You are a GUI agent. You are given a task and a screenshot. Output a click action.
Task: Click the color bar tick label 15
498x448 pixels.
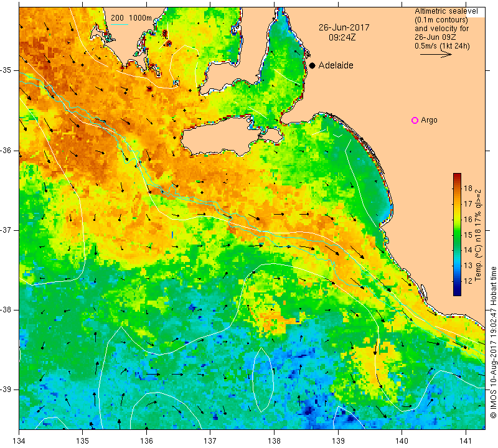468,235
